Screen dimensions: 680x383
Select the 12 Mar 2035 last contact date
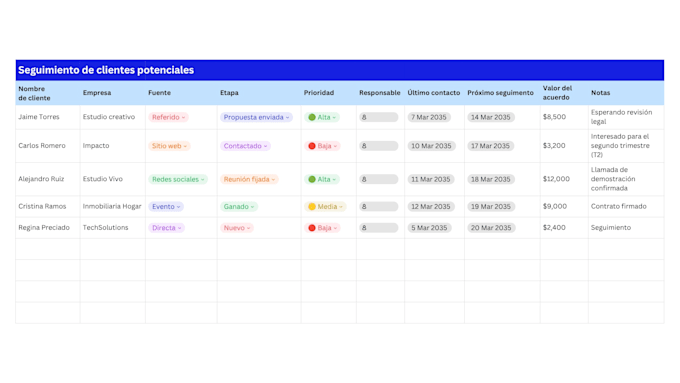[431, 206]
